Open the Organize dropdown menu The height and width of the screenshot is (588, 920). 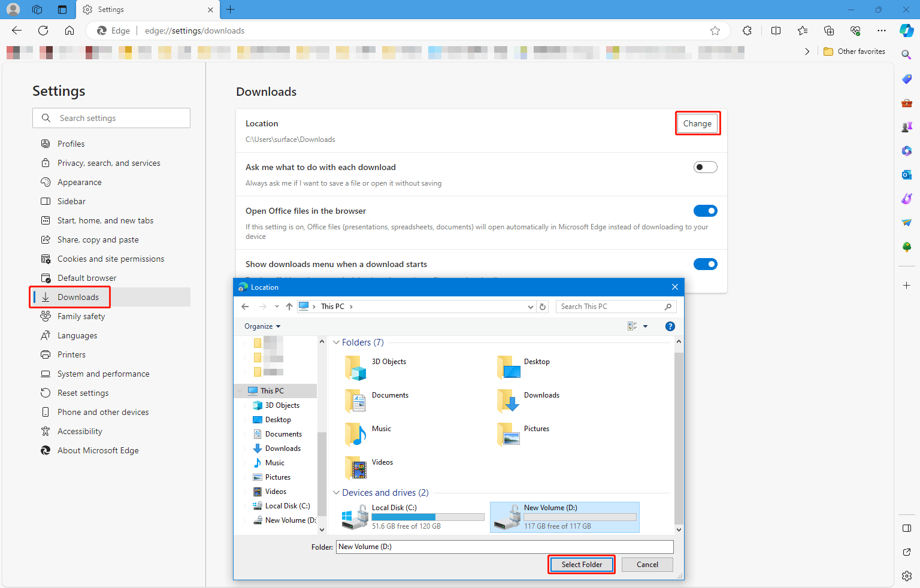(x=262, y=326)
